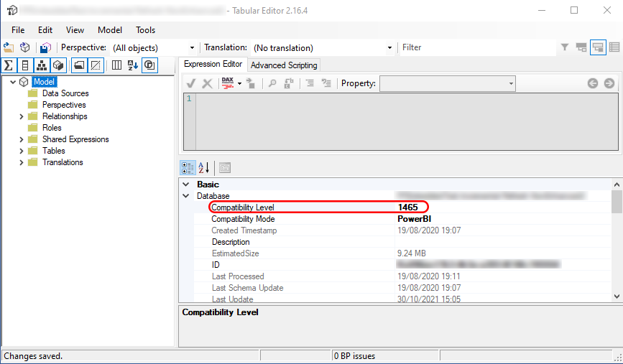This screenshot has width=623, height=364.
Task: Click the EstimatedSize value 9.24 MB
Action: pyautogui.click(x=411, y=253)
